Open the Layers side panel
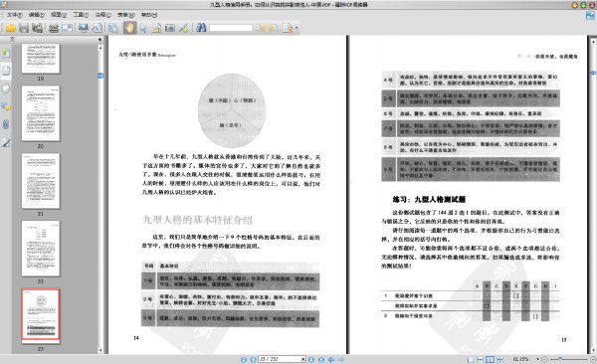The width and height of the screenshot is (597, 364). 5,89
